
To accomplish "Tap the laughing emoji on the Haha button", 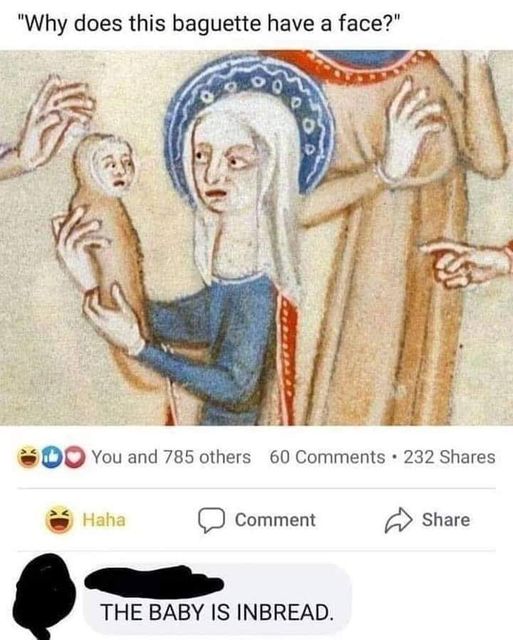I will point(59,520).
